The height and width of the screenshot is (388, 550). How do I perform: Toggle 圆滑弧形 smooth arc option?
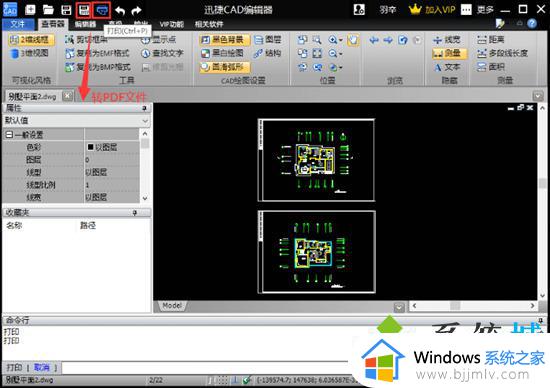tap(224, 67)
